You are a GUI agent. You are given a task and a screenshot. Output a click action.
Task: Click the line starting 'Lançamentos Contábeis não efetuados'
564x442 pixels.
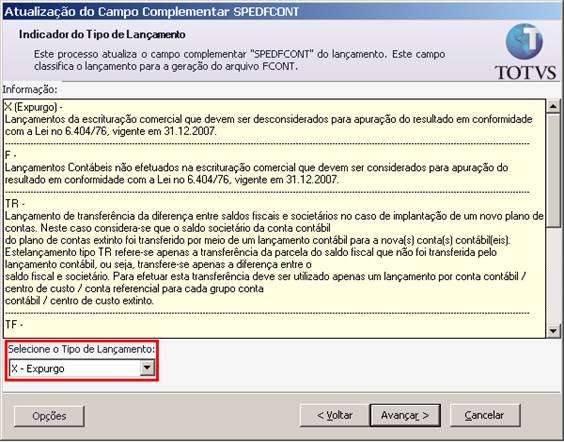pyautogui.click(x=256, y=168)
